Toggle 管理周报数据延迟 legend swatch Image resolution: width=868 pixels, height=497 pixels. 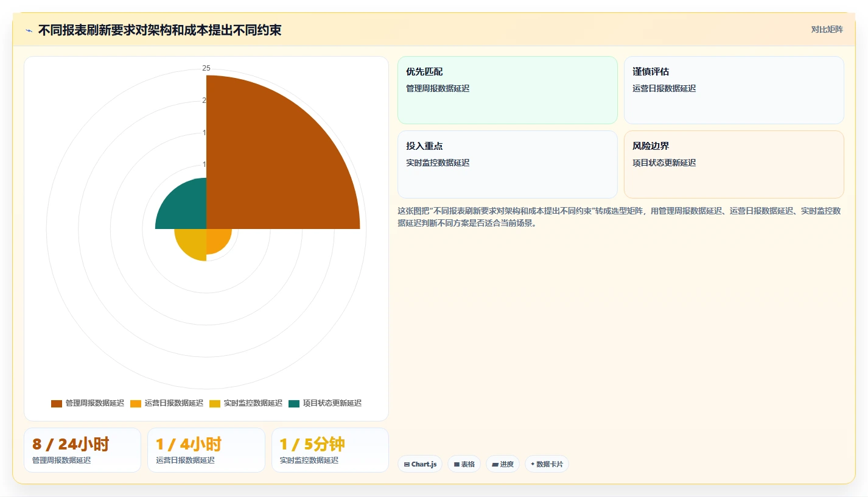coord(57,404)
